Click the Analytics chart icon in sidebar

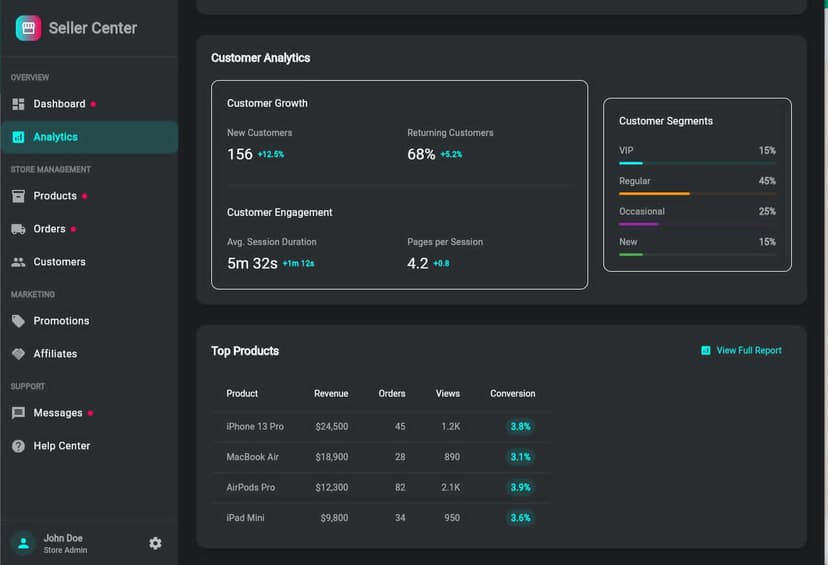pyautogui.click(x=18, y=137)
